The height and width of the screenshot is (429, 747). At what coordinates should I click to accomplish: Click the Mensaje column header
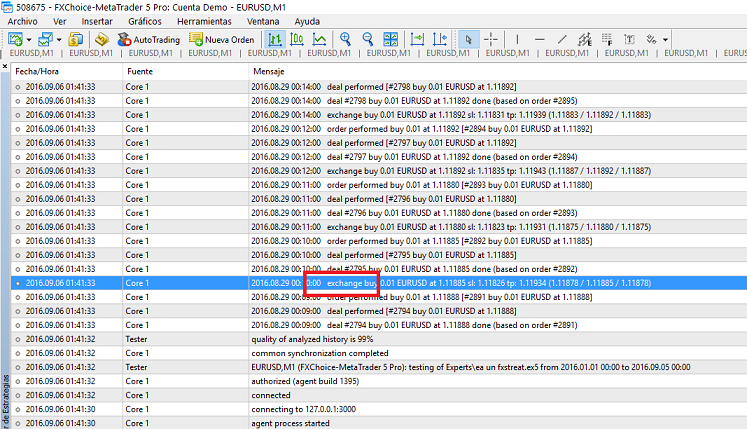point(268,73)
